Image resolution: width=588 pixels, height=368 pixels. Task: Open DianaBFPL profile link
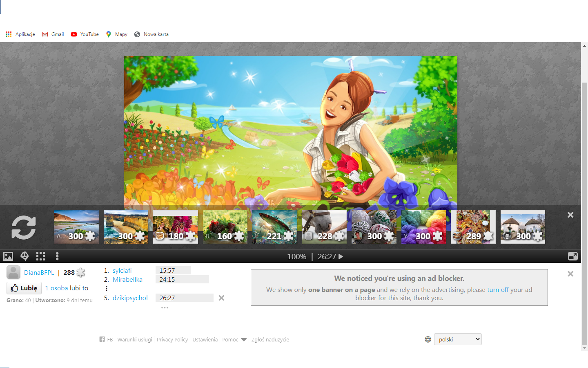(x=39, y=273)
